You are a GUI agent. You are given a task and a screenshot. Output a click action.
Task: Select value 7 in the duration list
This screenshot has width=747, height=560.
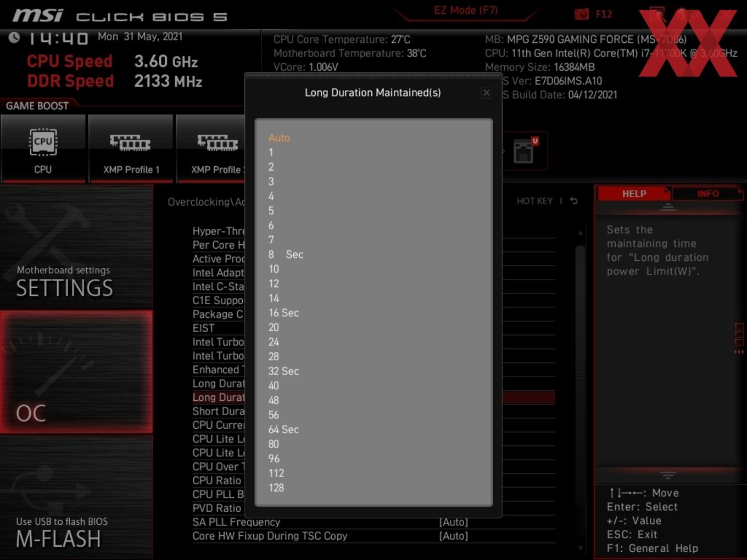(271, 240)
